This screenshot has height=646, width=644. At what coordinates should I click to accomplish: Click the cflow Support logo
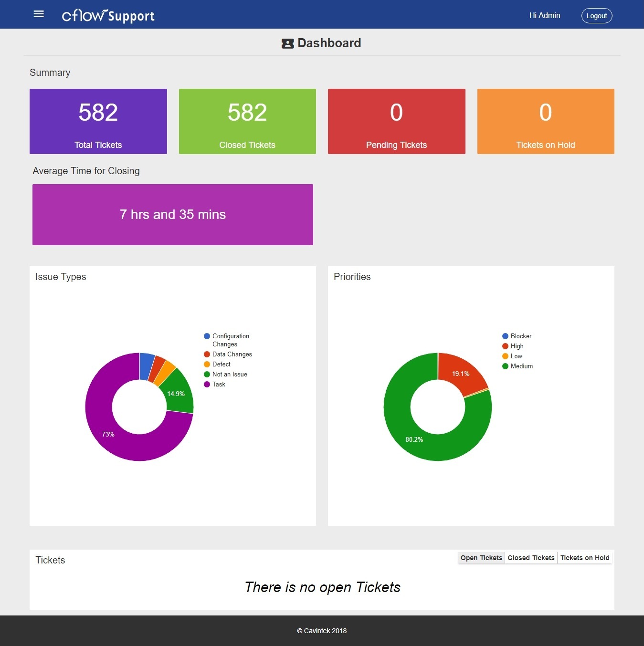tap(108, 16)
